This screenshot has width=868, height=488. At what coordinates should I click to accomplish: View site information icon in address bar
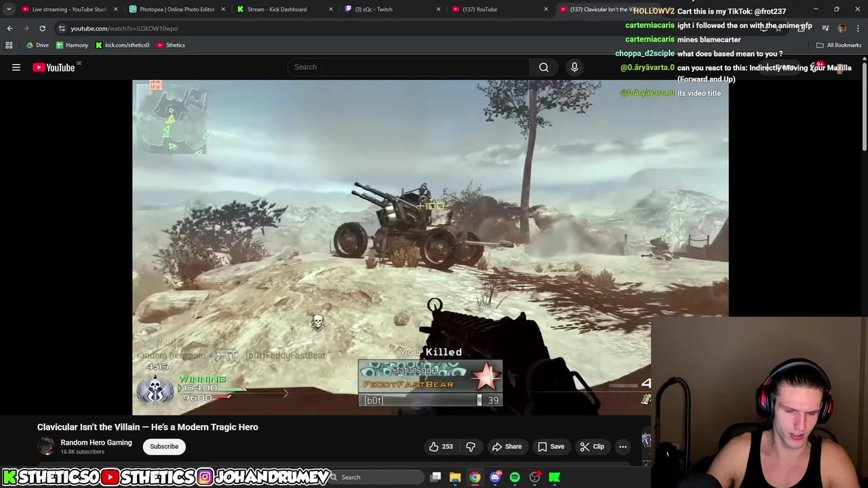pyautogui.click(x=62, y=28)
